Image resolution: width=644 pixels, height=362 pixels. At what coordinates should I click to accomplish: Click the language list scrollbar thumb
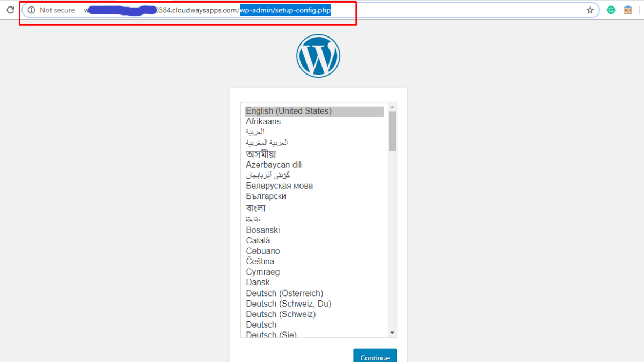click(392, 131)
